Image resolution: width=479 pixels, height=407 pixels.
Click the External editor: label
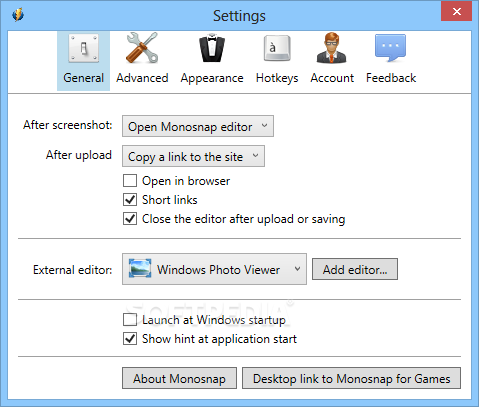(x=73, y=269)
